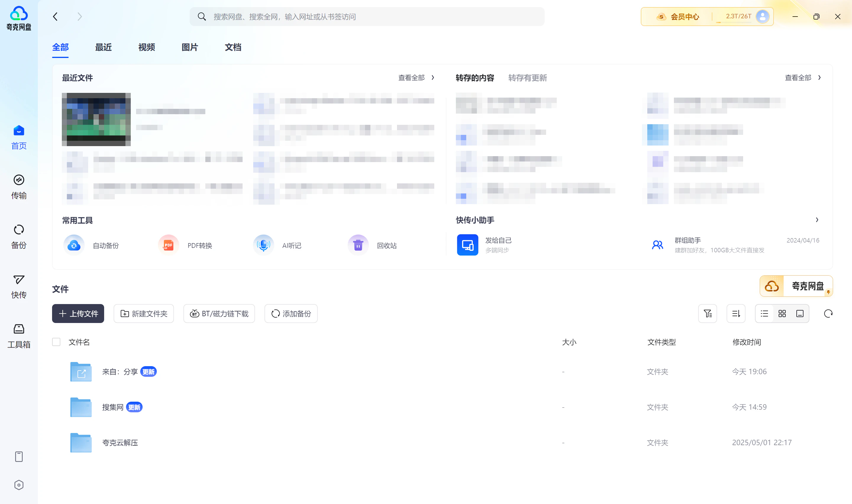Click the 添加备份 button
Screen dimensions: 852x504
point(291,314)
